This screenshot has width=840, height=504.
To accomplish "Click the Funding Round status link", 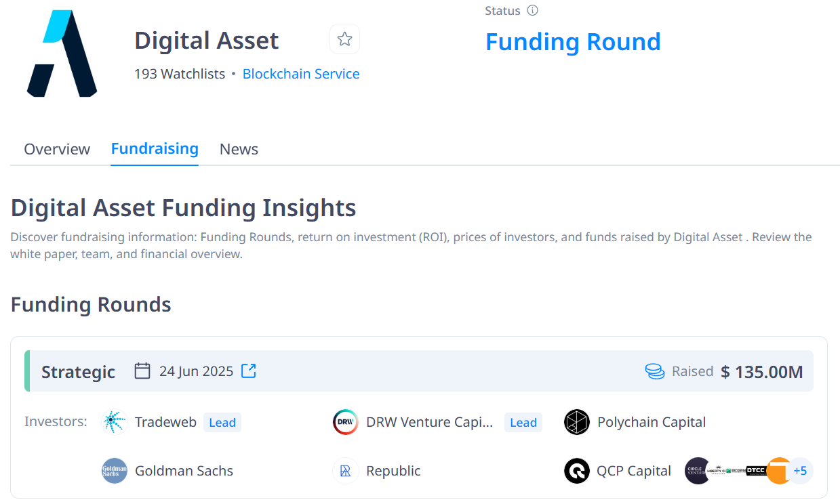I will (x=573, y=42).
